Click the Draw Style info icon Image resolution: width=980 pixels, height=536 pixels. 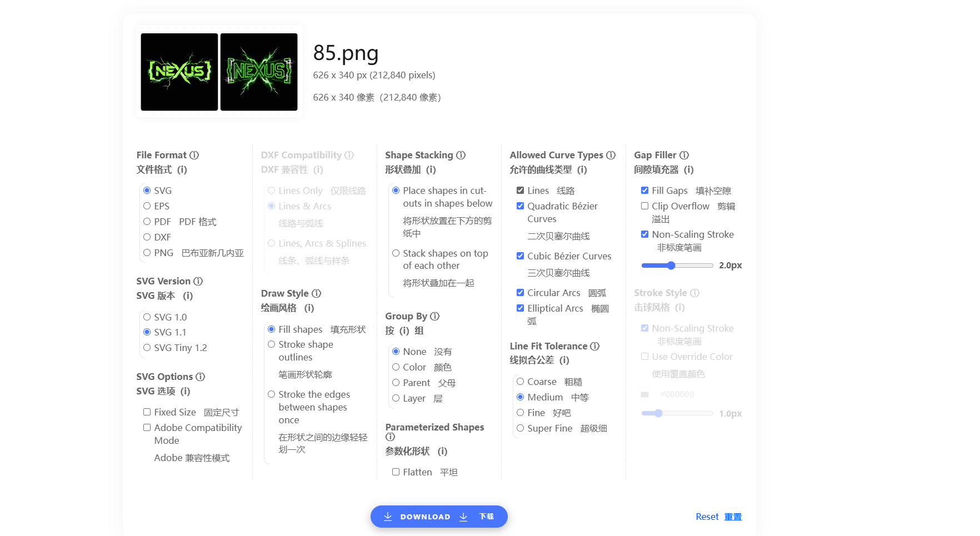pos(316,294)
